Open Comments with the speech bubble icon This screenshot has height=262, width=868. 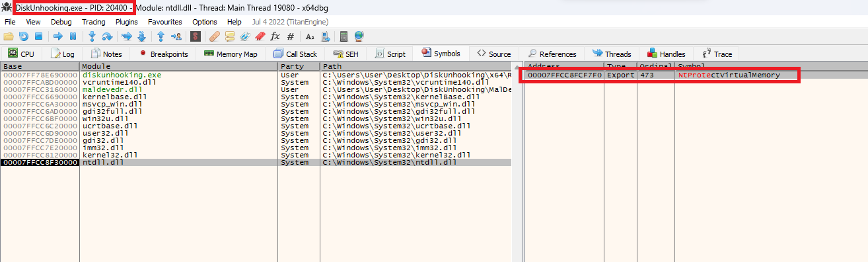pyautogui.click(x=230, y=36)
